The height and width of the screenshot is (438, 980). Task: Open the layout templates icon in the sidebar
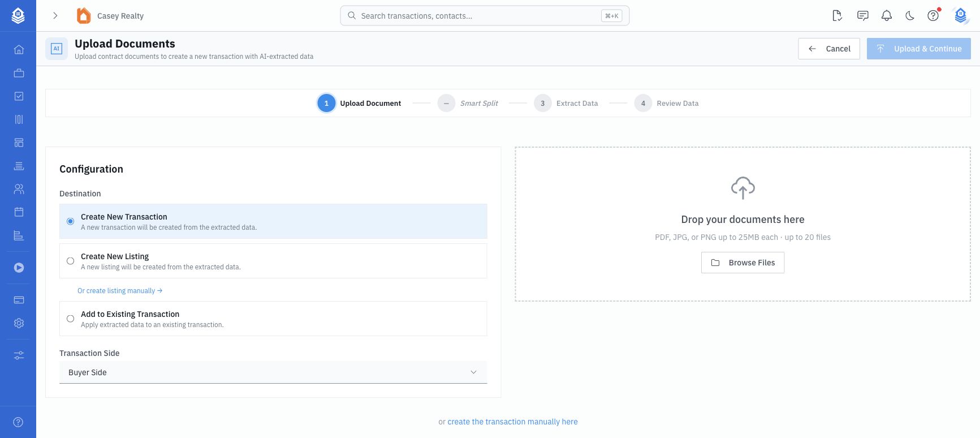(x=19, y=143)
